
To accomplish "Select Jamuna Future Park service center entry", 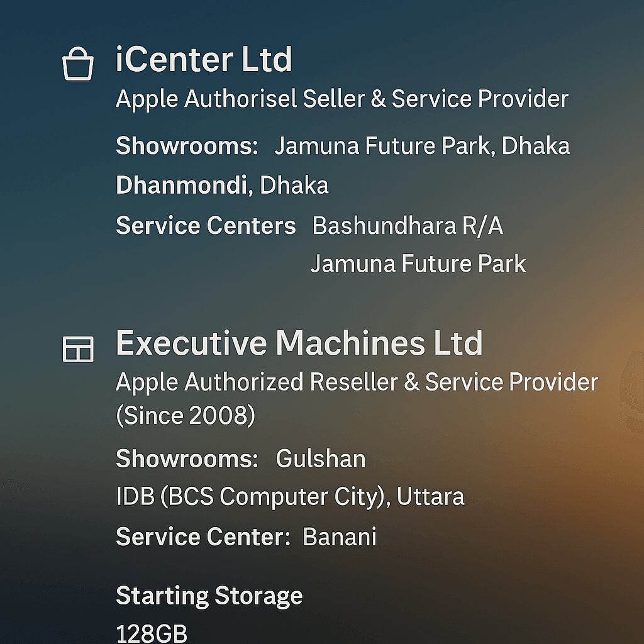I will (418, 264).
